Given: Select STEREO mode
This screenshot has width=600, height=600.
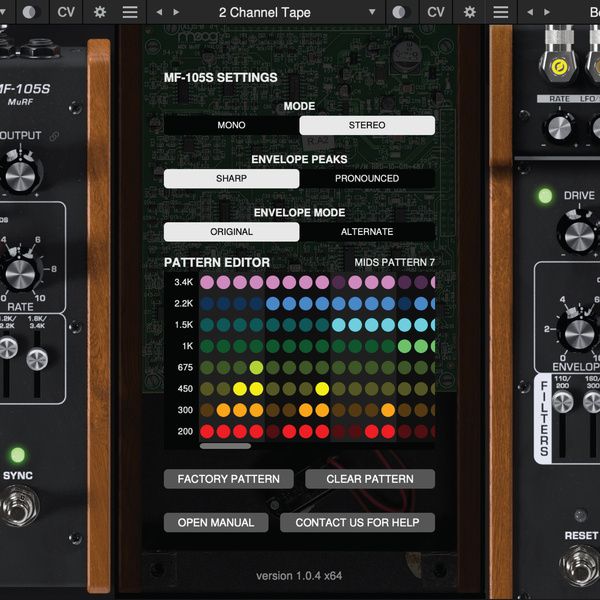Looking at the screenshot, I should pos(367,125).
